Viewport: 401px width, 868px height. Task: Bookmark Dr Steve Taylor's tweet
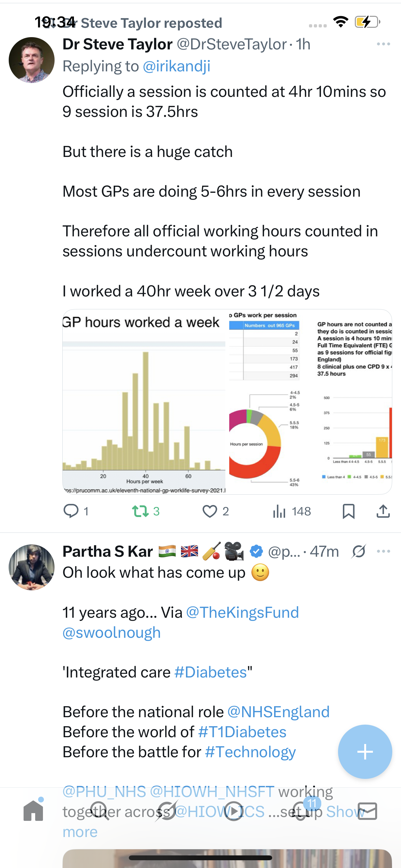pyautogui.click(x=348, y=511)
